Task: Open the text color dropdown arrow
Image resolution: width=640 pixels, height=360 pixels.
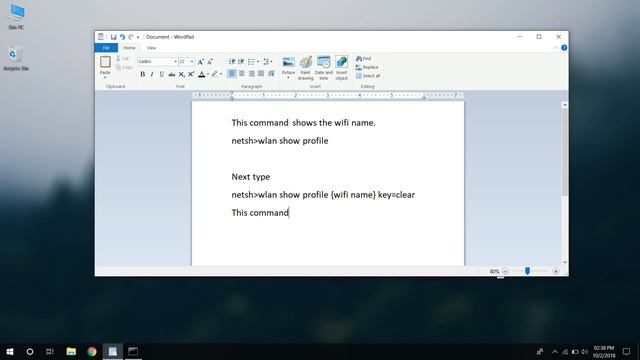Action: click(208, 74)
